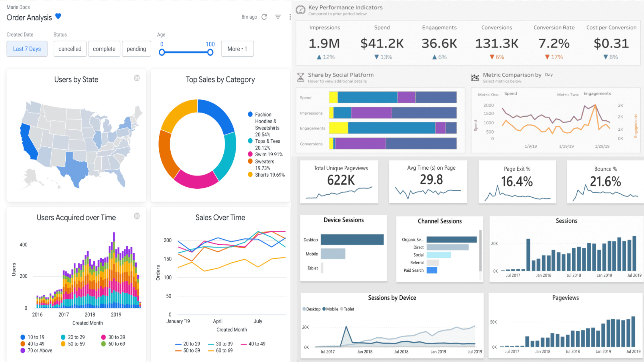Open the Metric One Spend selector
The height and width of the screenshot is (362, 644).
pyautogui.click(x=511, y=93)
